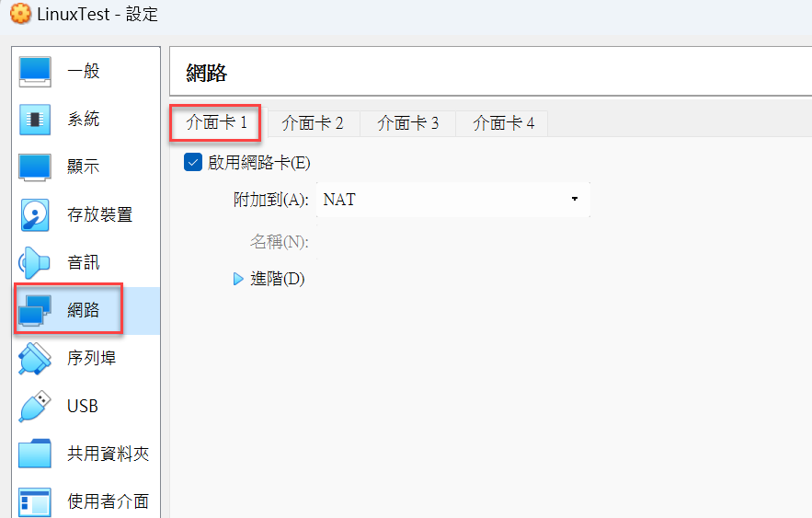Switch to the 介面卡 1 tab
The width and height of the screenshot is (812, 518).
[x=216, y=122]
